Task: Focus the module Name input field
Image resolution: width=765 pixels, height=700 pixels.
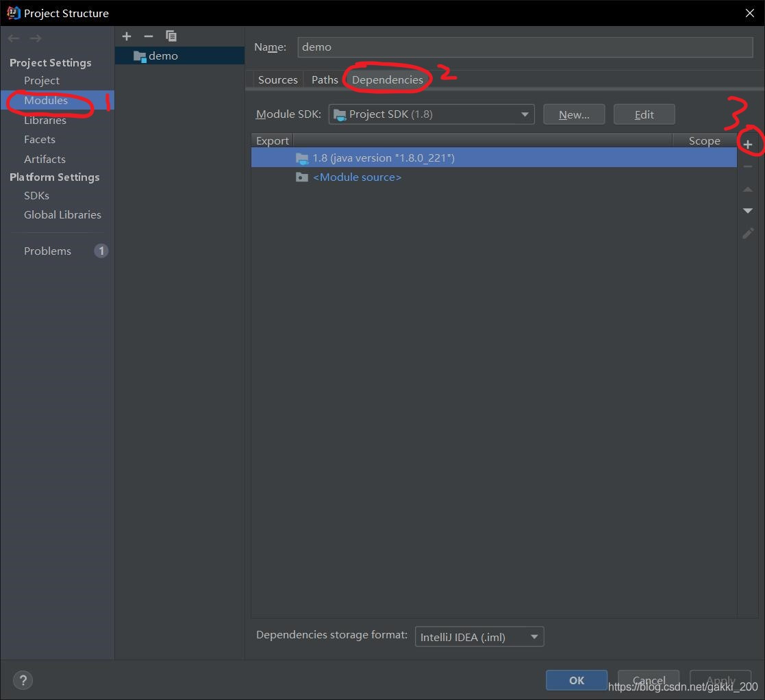Action: click(x=525, y=47)
